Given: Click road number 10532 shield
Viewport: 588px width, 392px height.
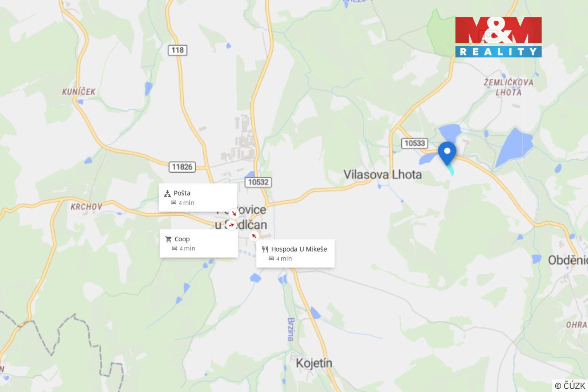Looking at the screenshot, I should [x=258, y=182].
